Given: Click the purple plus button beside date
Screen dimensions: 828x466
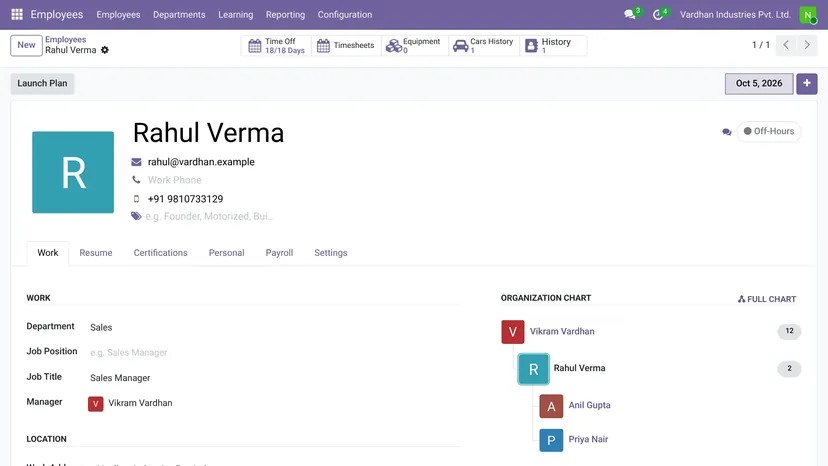Looking at the screenshot, I should coord(806,83).
